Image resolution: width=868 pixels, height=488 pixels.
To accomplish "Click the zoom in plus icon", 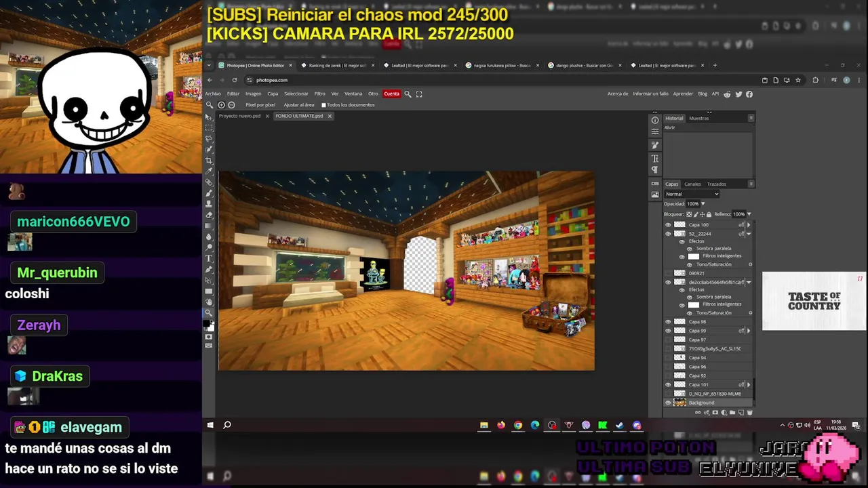I will [x=221, y=105].
